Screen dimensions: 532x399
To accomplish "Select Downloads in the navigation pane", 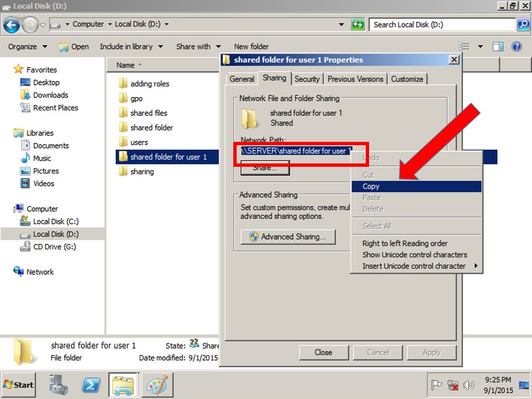I will (x=49, y=95).
